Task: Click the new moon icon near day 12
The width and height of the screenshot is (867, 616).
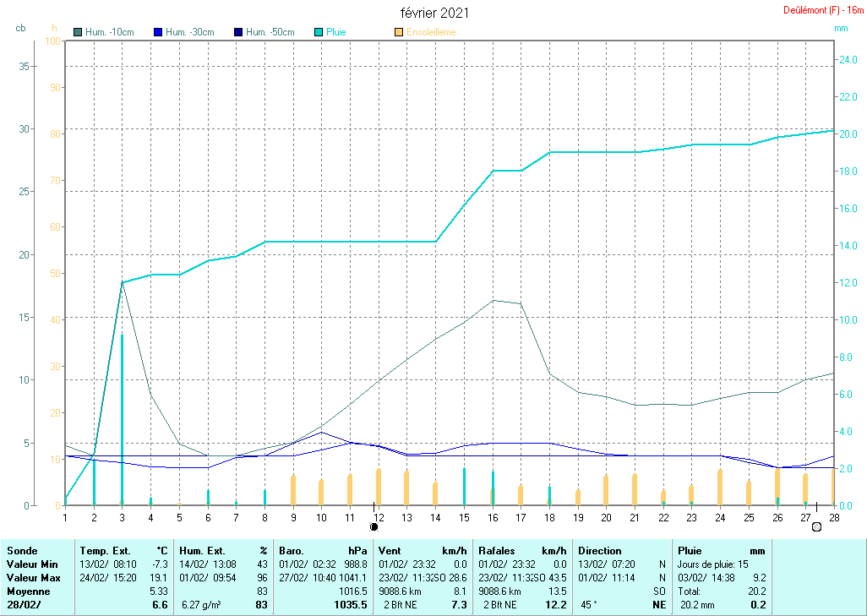Action: click(374, 527)
